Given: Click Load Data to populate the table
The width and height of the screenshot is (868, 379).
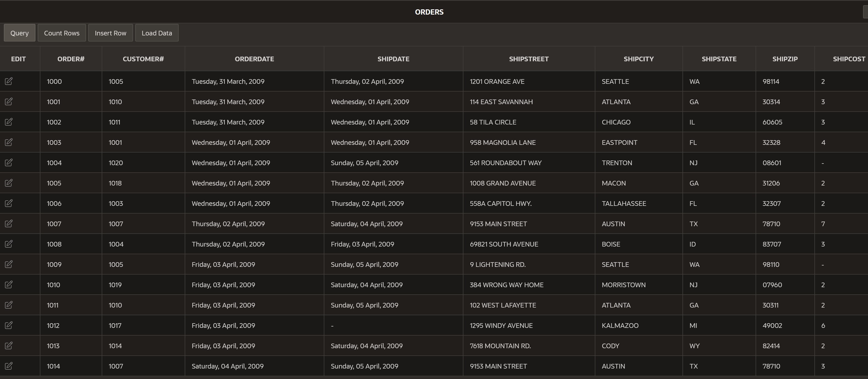Looking at the screenshot, I should [157, 33].
